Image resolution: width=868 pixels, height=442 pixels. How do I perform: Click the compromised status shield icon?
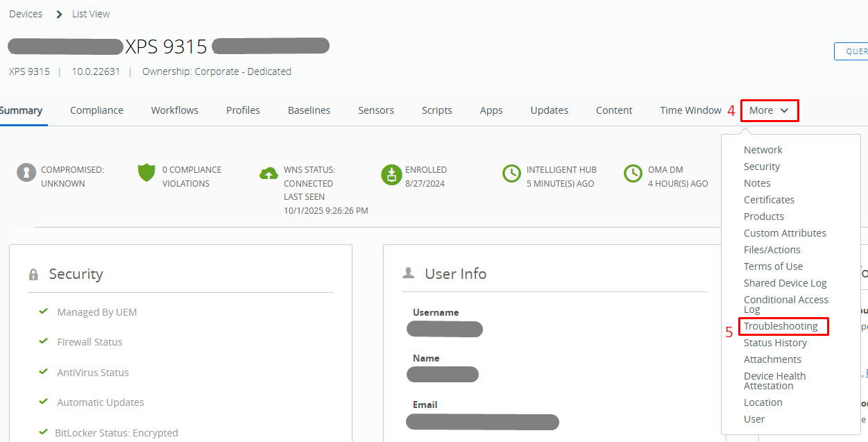click(26, 173)
